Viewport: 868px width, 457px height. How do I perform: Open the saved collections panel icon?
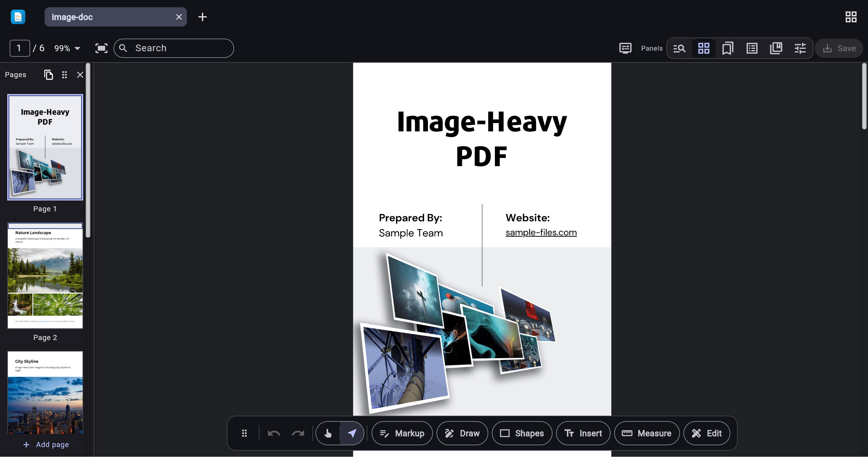[x=776, y=48]
